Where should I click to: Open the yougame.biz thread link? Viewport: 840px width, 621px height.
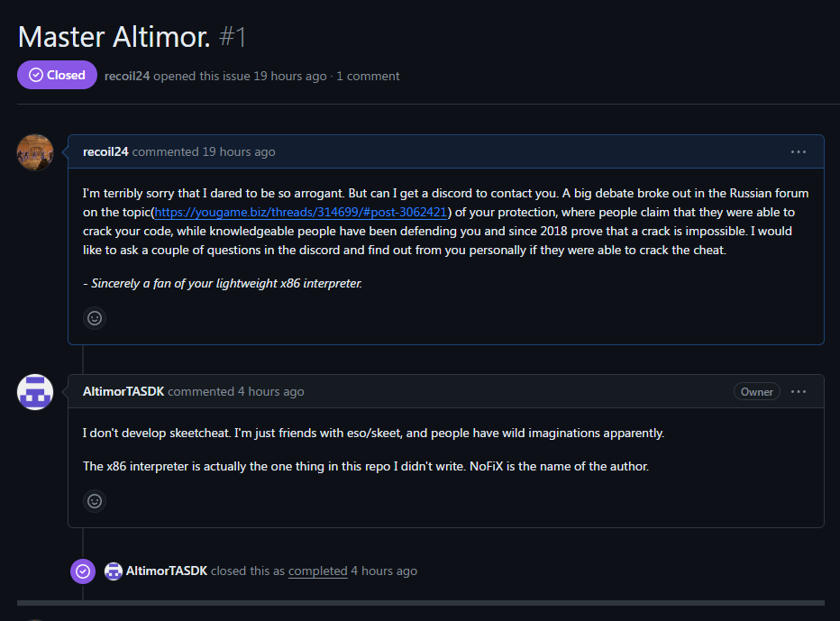pos(301,213)
